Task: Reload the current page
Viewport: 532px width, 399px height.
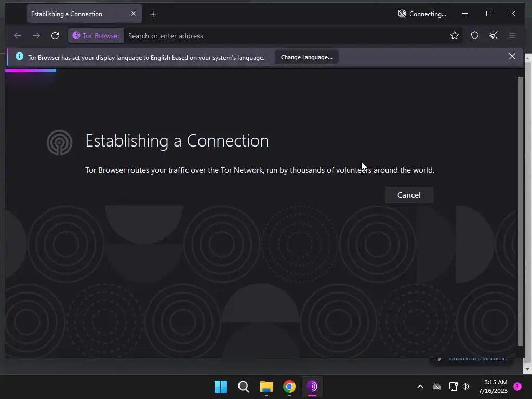Action: click(55, 36)
